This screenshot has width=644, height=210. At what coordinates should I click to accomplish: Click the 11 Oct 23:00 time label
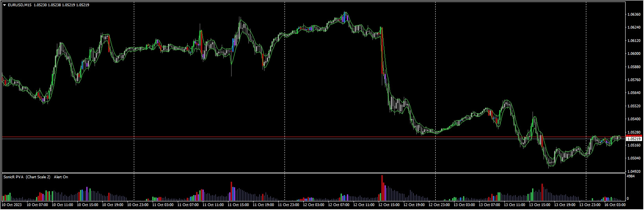point(289,205)
